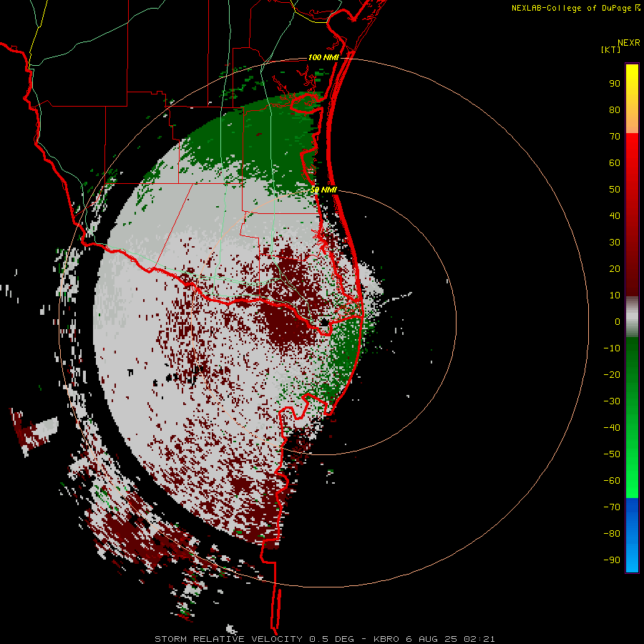Click the Storm Relative Velocity caption text
Image resolution: width=644 pixels, height=644 pixels.
point(324,639)
